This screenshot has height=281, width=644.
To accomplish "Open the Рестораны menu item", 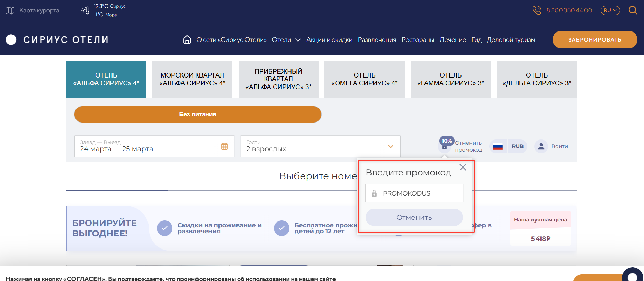I will pyautogui.click(x=418, y=40).
